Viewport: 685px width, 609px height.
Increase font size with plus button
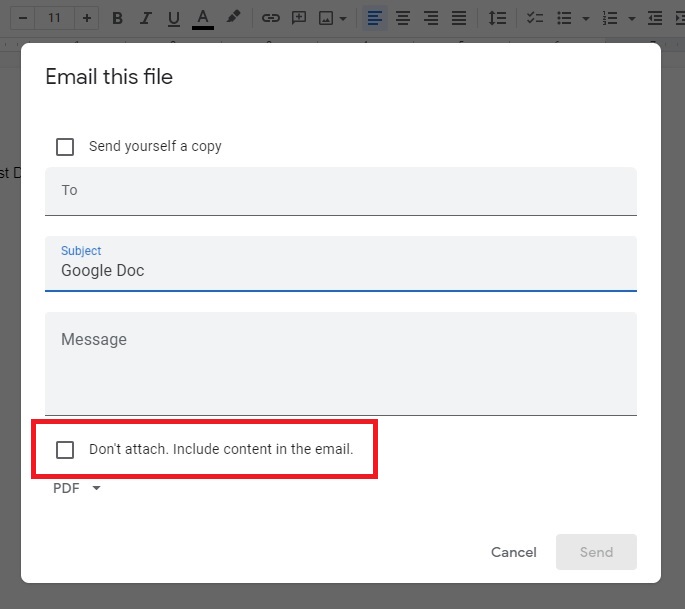point(86,18)
